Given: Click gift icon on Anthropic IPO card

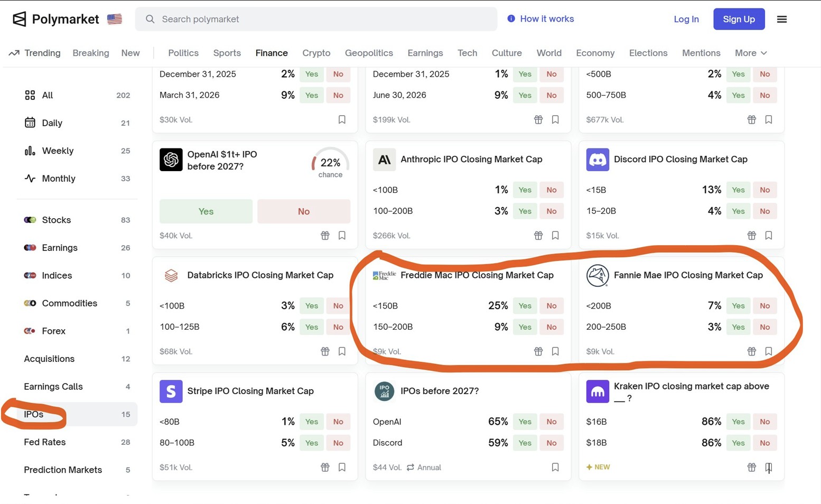Looking at the screenshot, I should pos(538,236).
